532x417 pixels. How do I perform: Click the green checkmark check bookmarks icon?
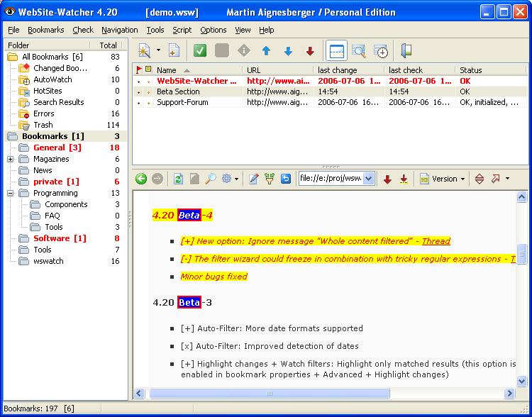tap(200, 51)
